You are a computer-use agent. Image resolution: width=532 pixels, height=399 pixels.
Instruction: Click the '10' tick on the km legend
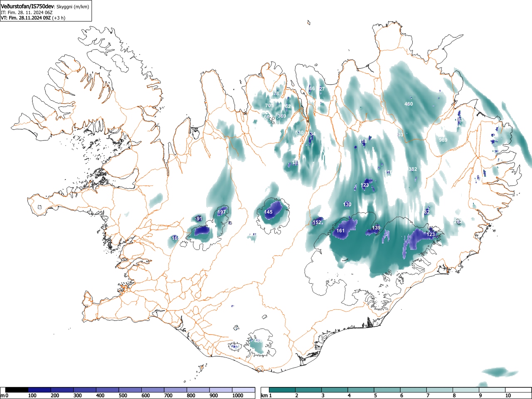click(x=508, y=396)
